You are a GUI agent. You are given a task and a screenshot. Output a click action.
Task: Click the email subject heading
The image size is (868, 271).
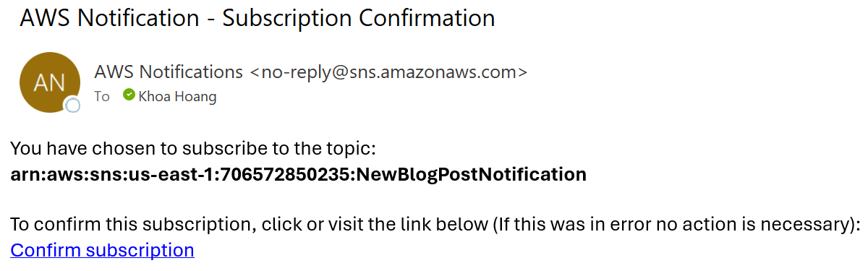[258, 18]
